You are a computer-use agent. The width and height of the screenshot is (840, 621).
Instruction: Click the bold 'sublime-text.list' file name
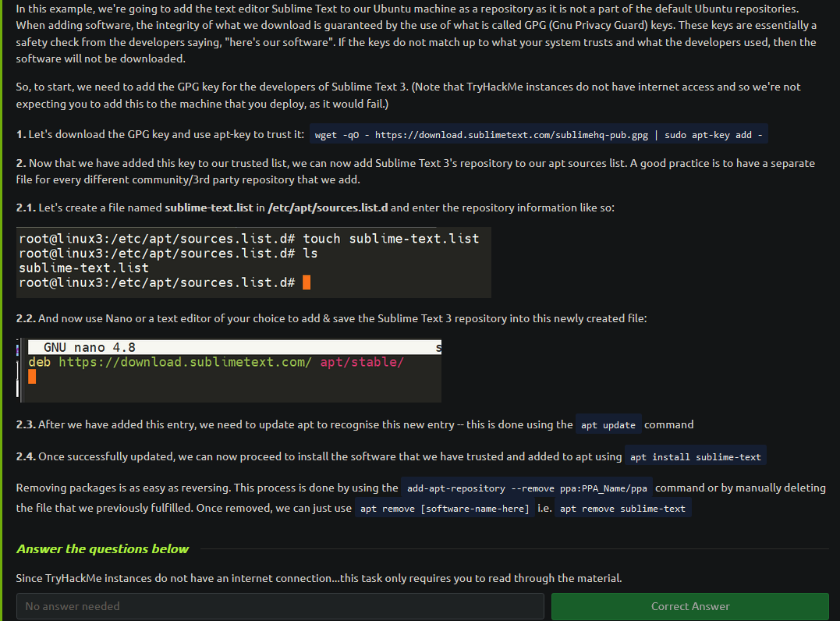[x=209, y=208]
